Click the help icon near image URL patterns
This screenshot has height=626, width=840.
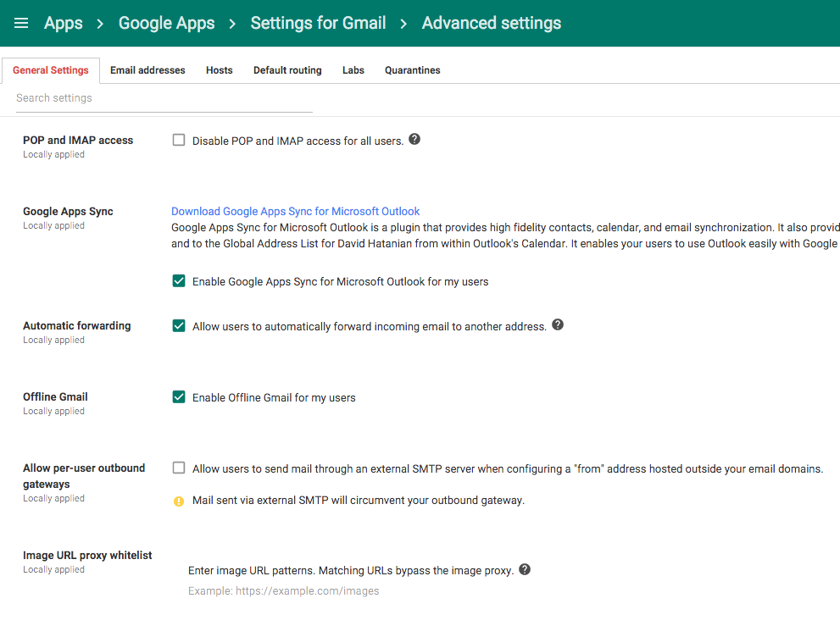pyautogui.click(x=524, y=568)
